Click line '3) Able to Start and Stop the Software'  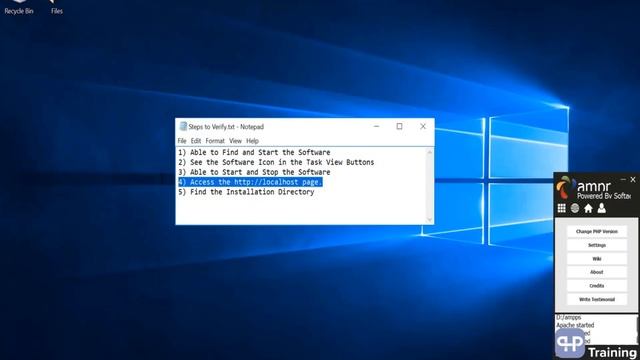point(254,172)
